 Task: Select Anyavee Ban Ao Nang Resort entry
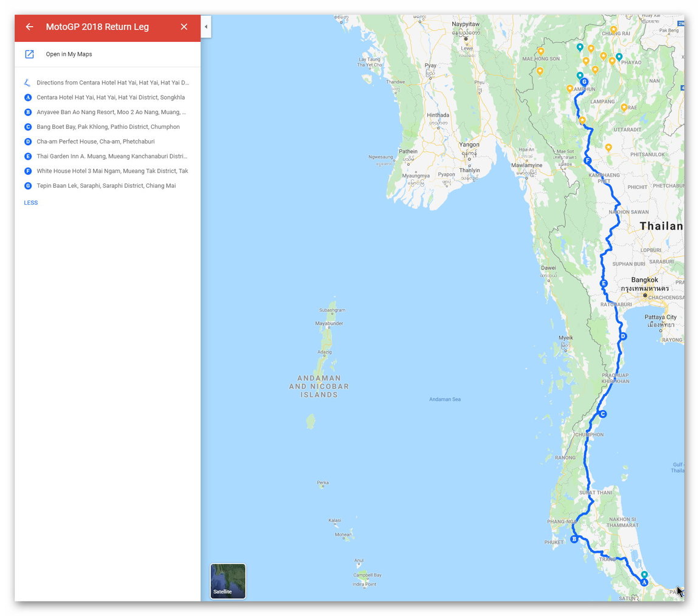(x=111, y=112)
